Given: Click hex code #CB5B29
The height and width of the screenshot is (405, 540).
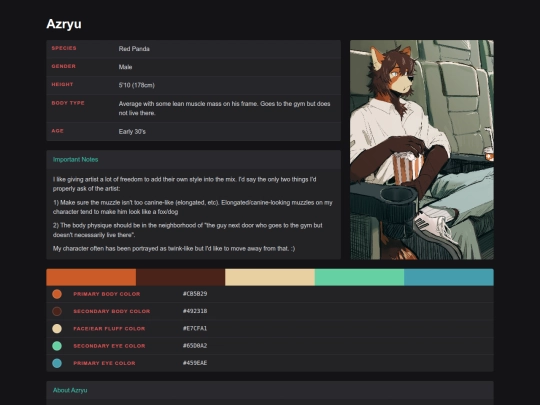Looking at the screenshot, I should click(x=195, y=294).
